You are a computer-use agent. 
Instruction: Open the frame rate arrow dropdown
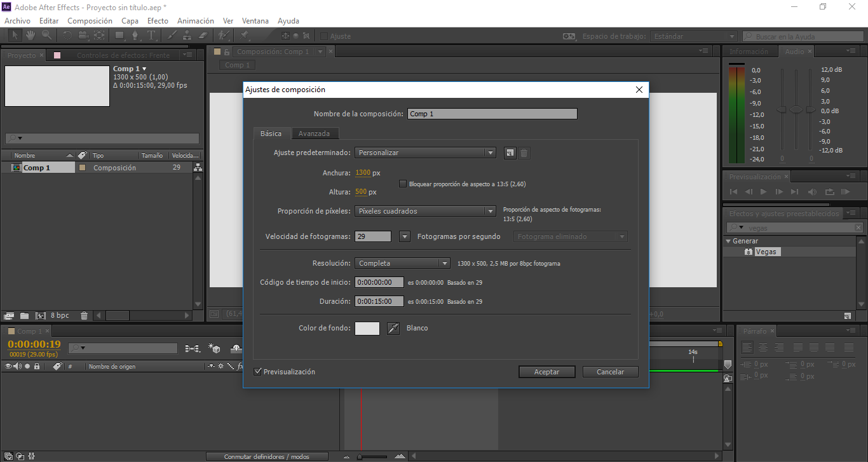pyautogui.click(x=404, y=236)
